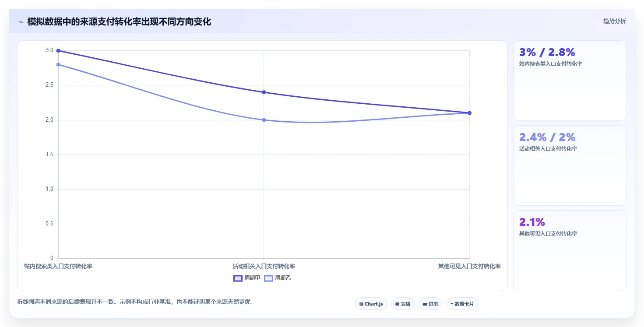This screenshot has width=644, height=327.
Task: Click 周期乙 data point at 活动相关入口
Action: point(264,120)
